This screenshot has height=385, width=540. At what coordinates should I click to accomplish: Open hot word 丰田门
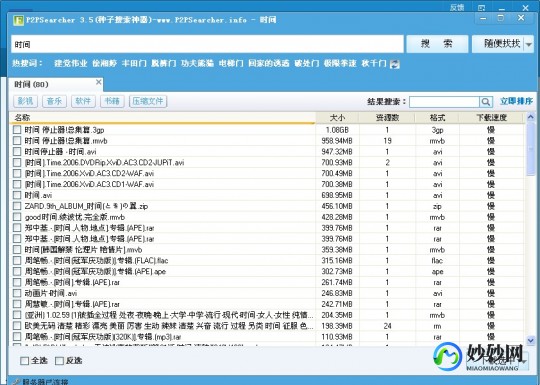[134, 63]
